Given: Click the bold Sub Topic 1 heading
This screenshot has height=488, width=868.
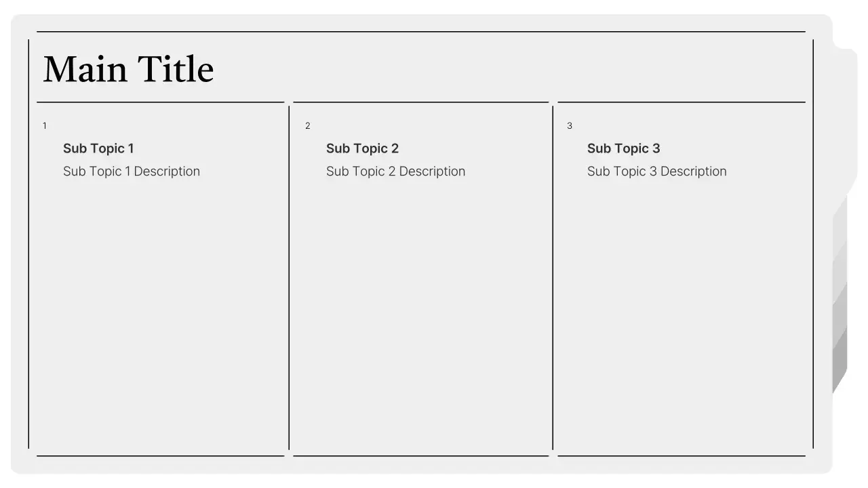Looking at the screenshot, I should 98,148.
